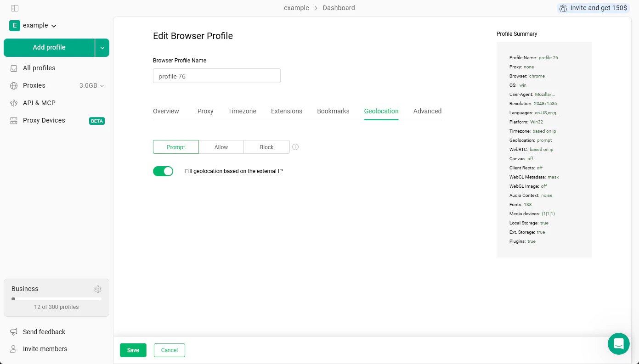
Task: Switch to the Overview tab
Action: pos(166,111)
